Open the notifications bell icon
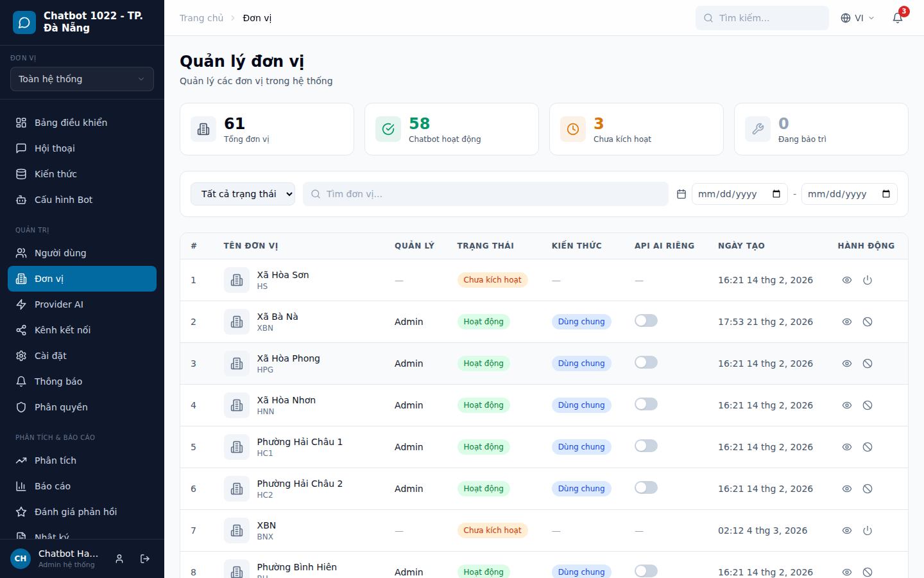The image size is (924, 578). tap(898, 18)
